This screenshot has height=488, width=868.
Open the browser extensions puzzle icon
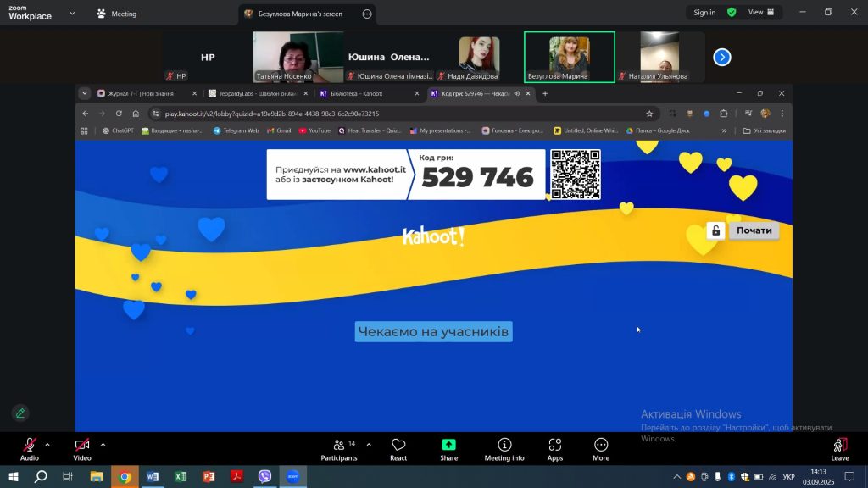click(x=724, y=114)
